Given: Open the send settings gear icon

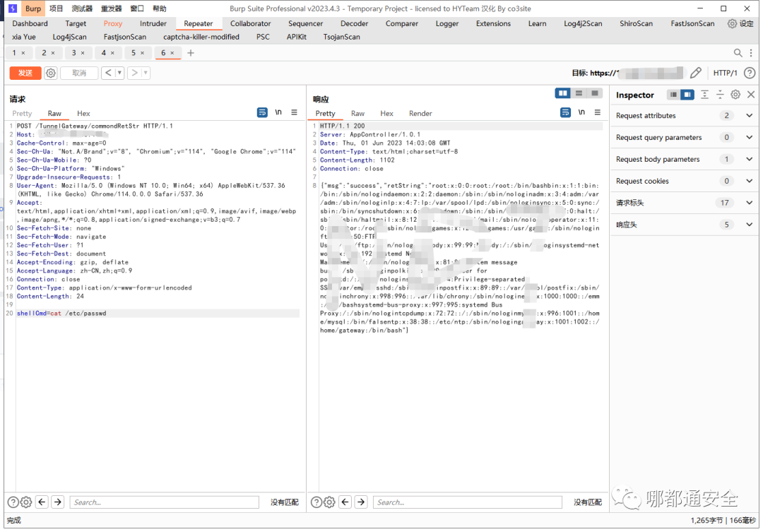Looking at the screenshot, I should (51, 73).
